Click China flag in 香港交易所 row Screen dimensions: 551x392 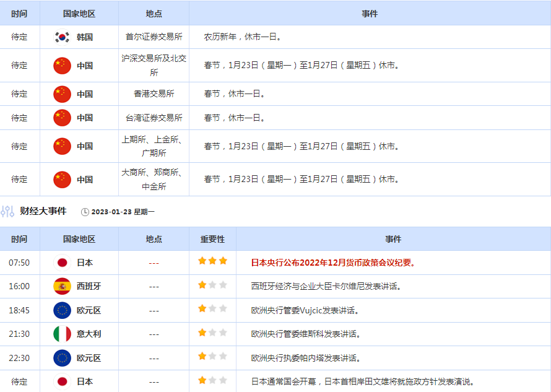click(x=62, y=94)
